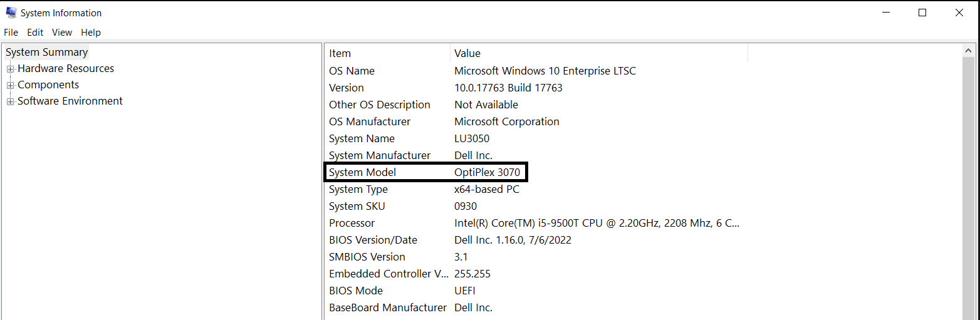Select the Software Environment tree item
This screenshot has height=320, width=980.
(x=70, y=101)
